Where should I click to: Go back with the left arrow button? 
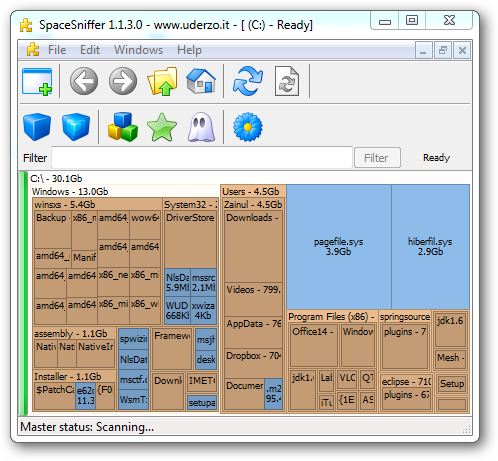(x=84, y=81)
